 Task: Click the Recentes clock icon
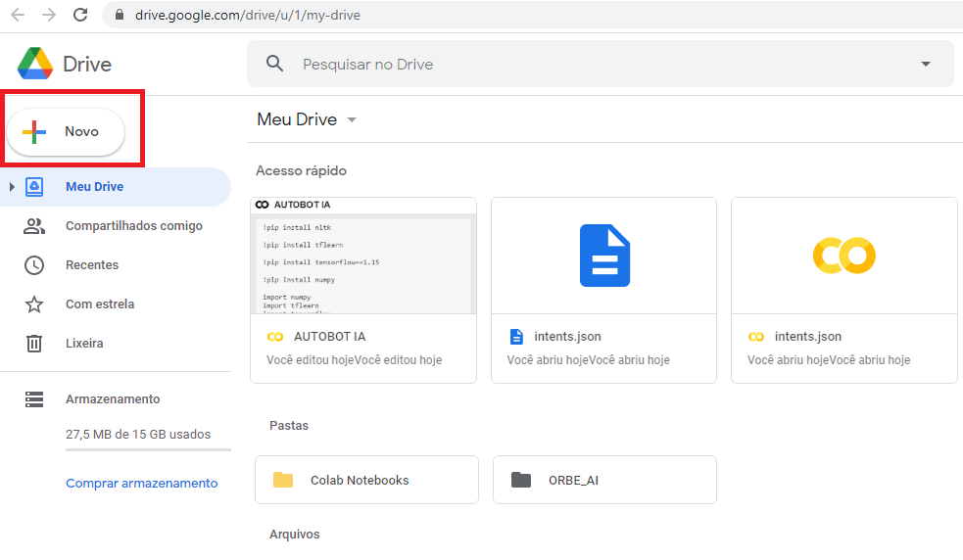point(34,265)
